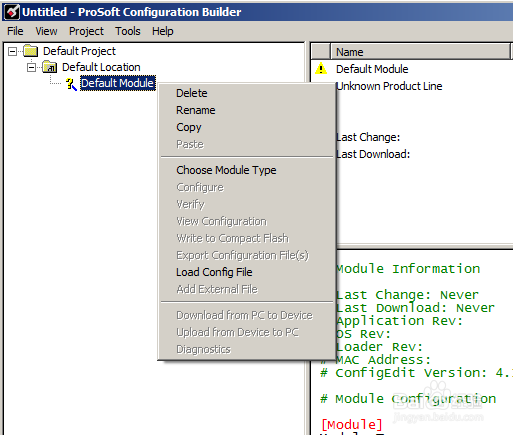Select Choose Module Type in context menu
The image size is (513, 435).
pos(226,170)
